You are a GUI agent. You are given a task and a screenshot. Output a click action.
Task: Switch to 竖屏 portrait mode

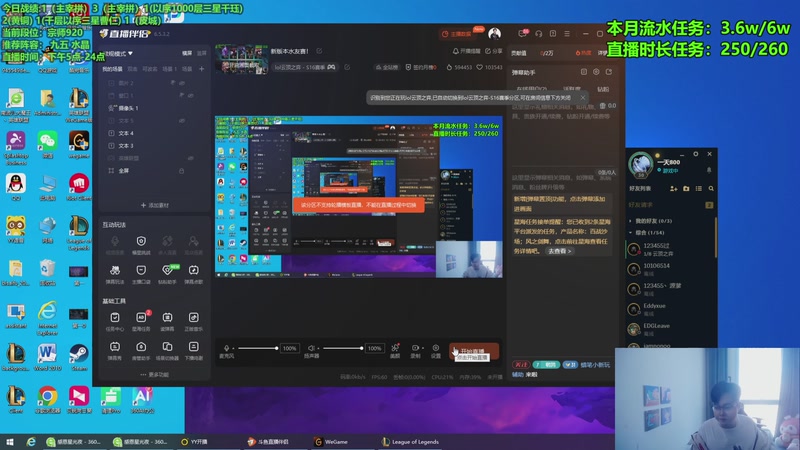click(202, 53)
